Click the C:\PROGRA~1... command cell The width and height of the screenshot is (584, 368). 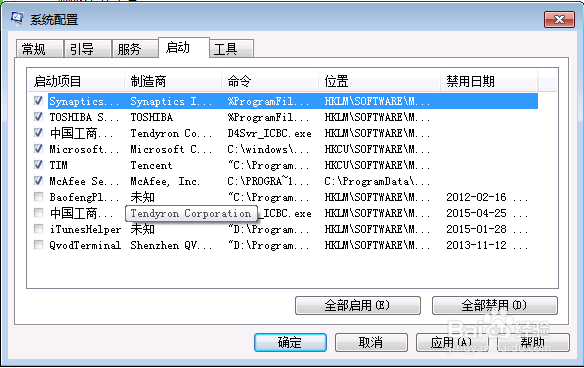tap(268, 181)
